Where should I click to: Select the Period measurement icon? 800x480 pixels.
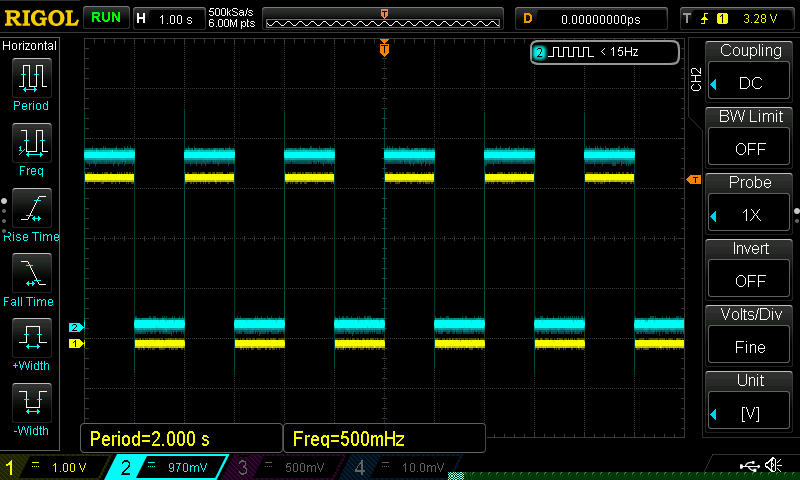coord(31,77)
